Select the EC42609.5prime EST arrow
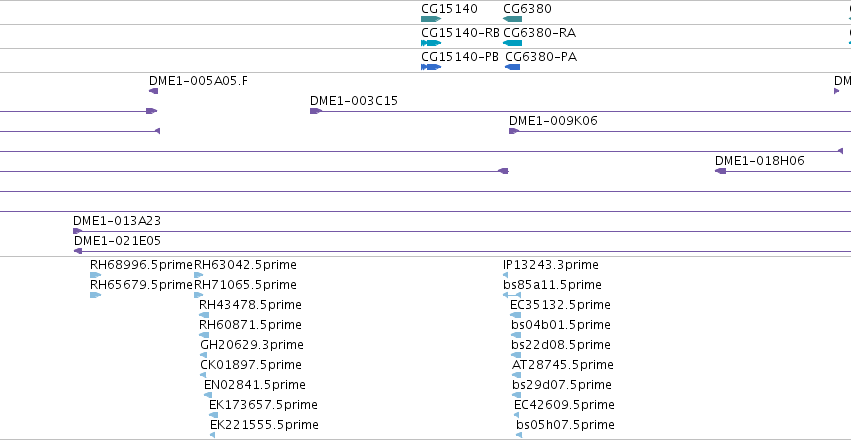The height and width of the screenshot is (440, 851). click(516, 415)
